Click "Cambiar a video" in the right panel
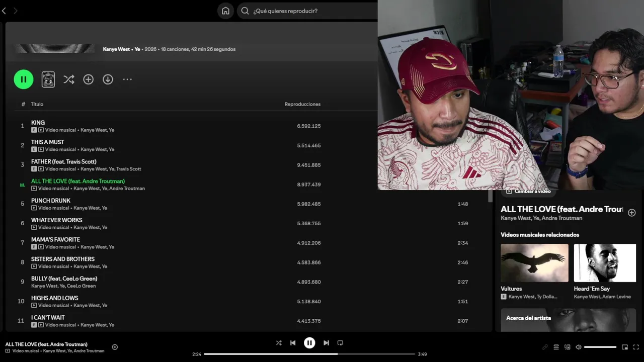644x362 pixels. point(528,191)
